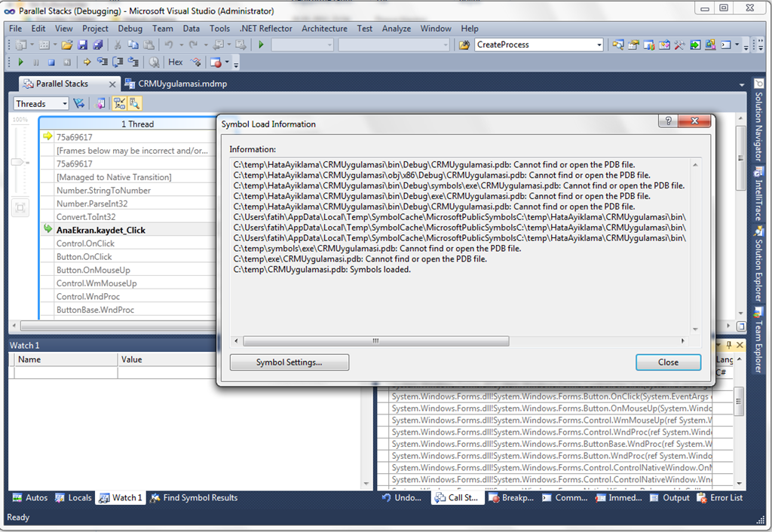This screenshot has width=772, height=532.
Task: Open the .NET Reflector menu
Action: [266, 29]
